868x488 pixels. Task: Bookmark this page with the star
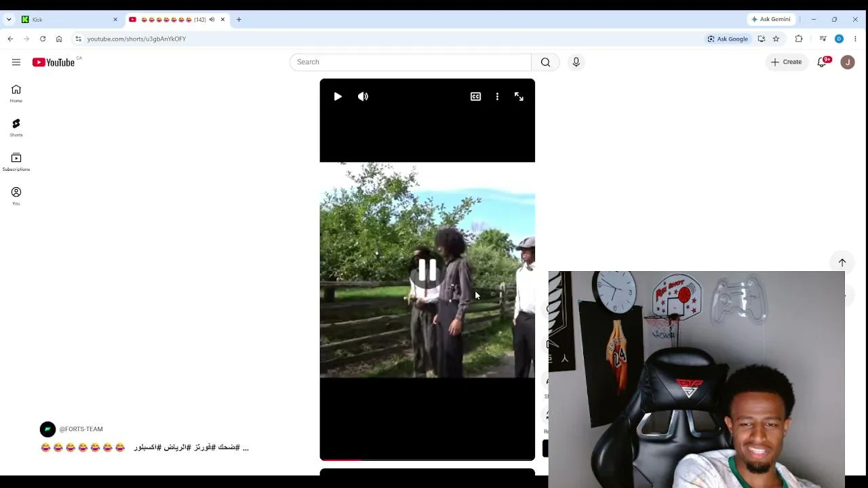point(776,39)
